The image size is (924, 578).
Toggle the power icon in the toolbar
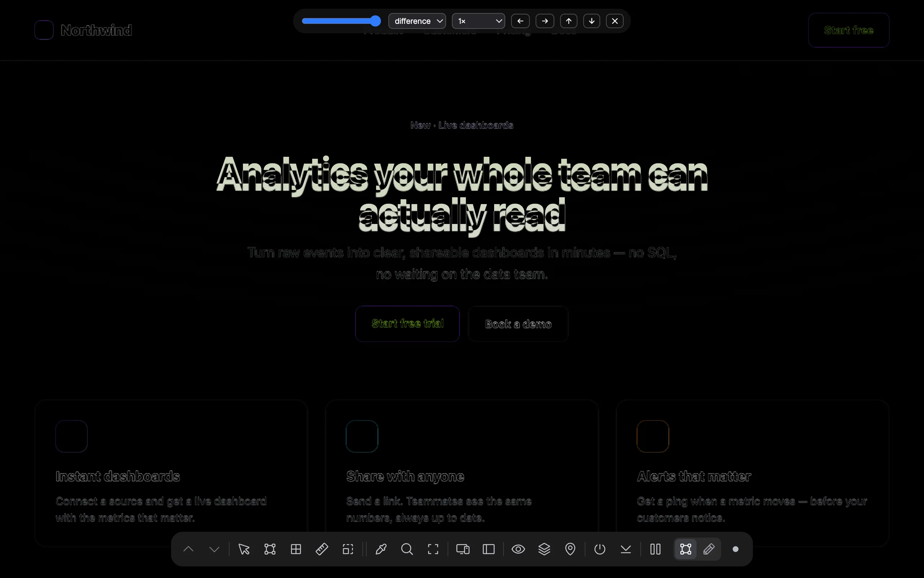(x=600, y=549)
